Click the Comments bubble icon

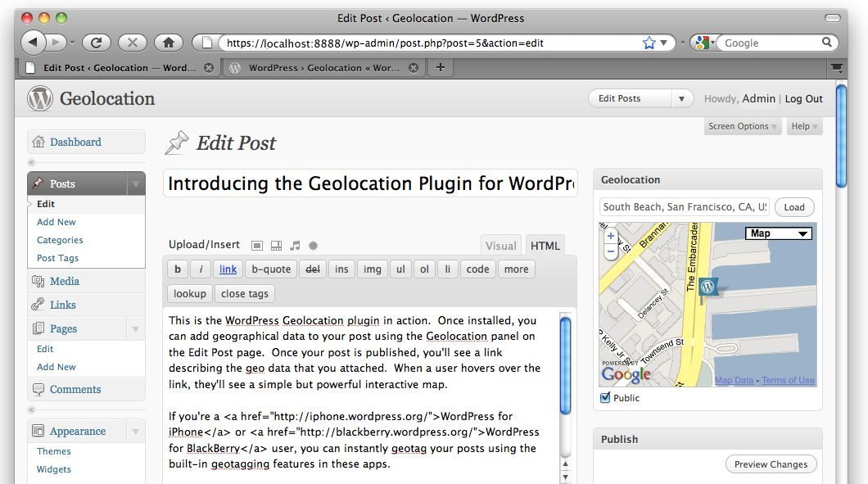[38, 389]
